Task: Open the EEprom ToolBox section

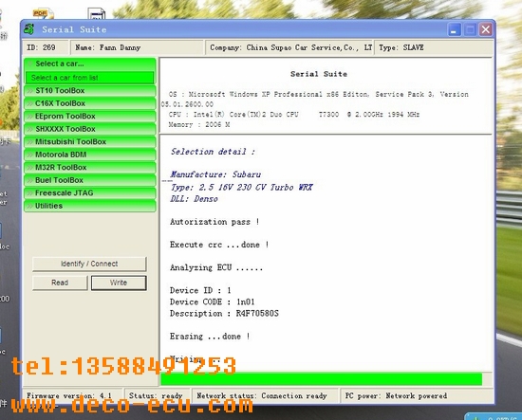Action: tap(90, 117)
